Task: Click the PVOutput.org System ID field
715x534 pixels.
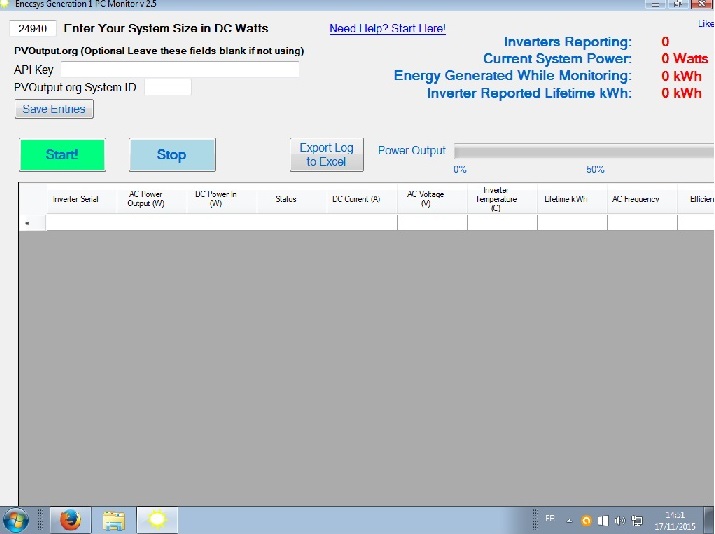Action: tap(168, 87)
